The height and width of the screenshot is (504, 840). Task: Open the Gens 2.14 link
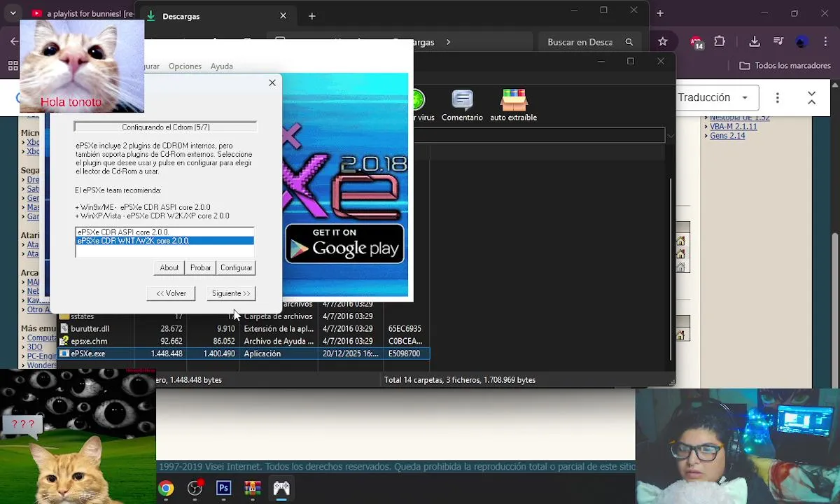click(x=727, y=136)
